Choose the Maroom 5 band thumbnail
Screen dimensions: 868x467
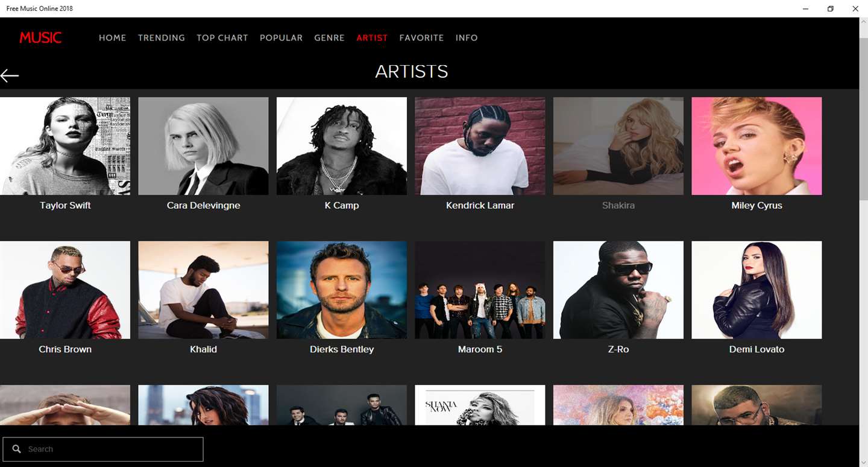click(480, 290)
